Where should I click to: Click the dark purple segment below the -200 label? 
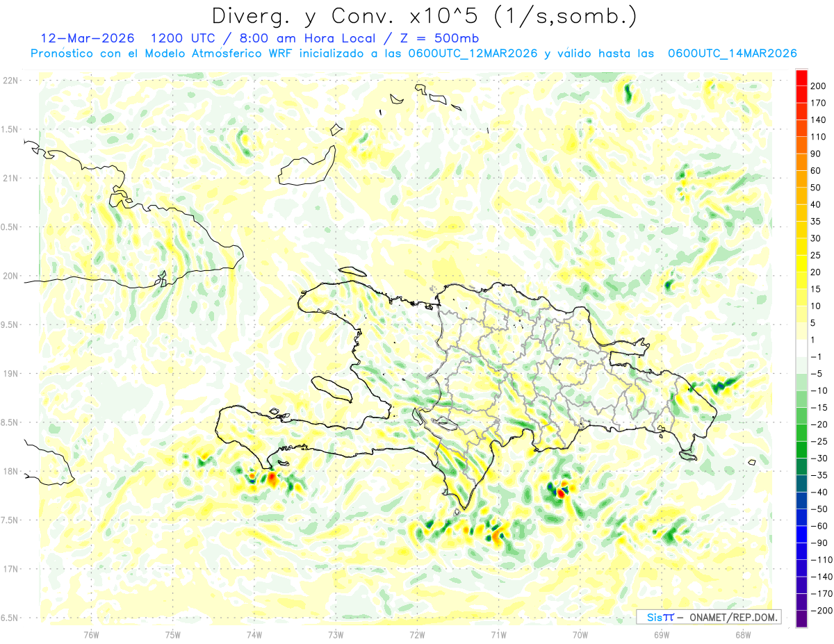[801, 619]
